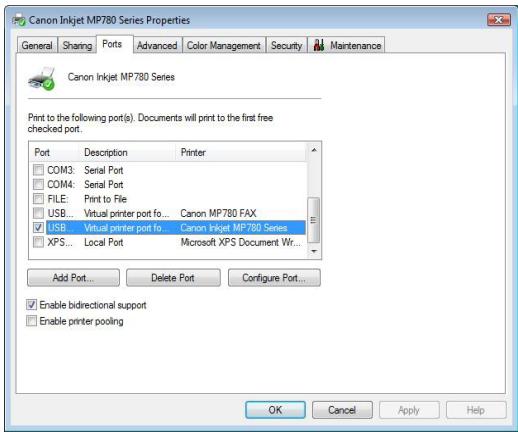
Task: Open the General tab
Action: coord(37,45)
